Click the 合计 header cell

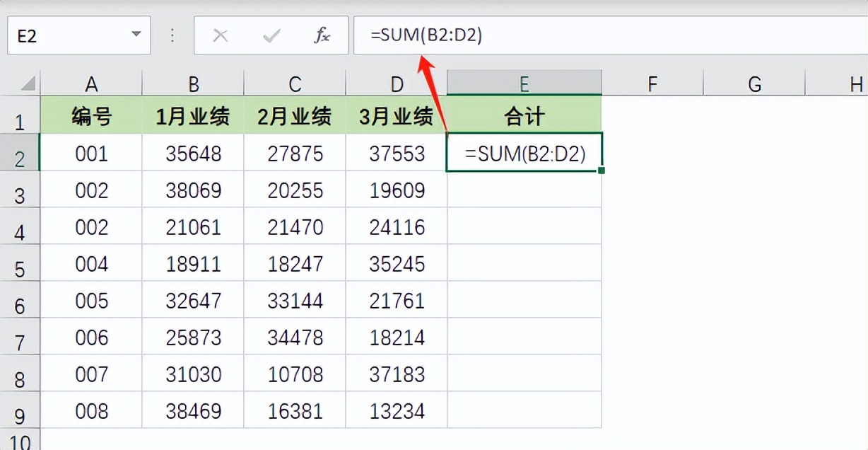524,116
